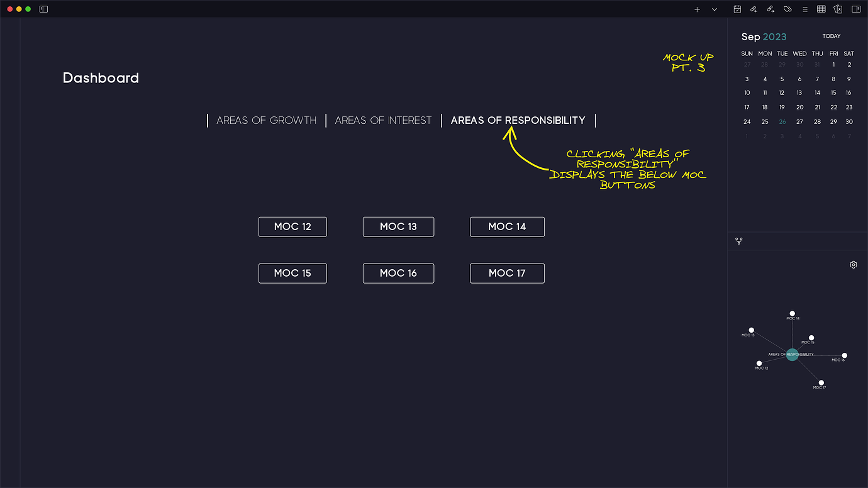Open the tags pane

coord(787,9)
